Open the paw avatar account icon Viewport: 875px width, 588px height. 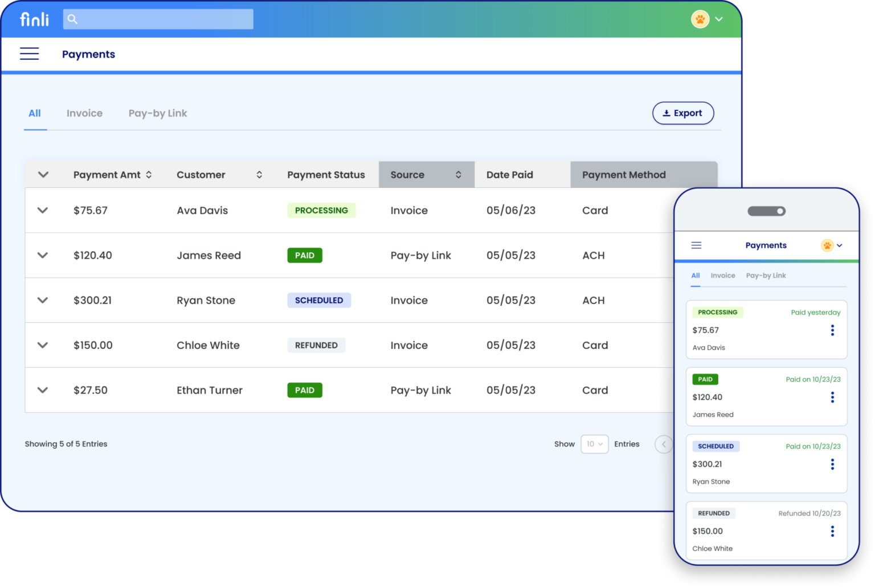(700, 19)
